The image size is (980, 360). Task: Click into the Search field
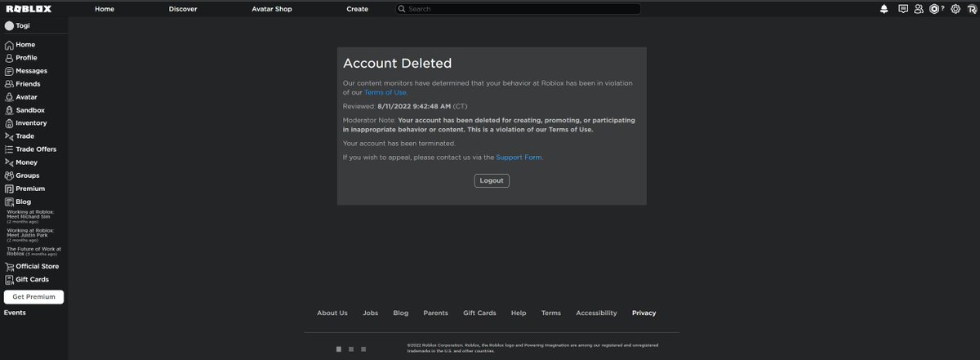pyautogui.click(x=518, y=9)
